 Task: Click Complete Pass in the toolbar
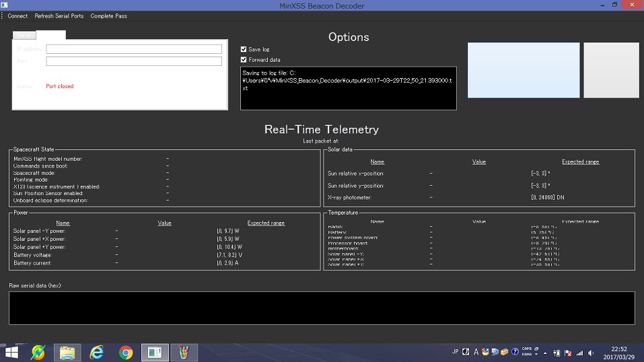(109, 16)
